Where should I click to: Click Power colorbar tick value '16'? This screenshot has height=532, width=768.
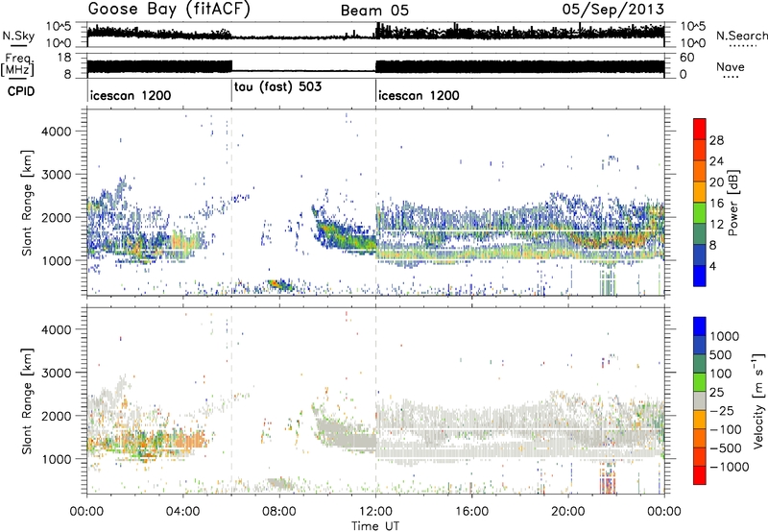coord(716,204)
